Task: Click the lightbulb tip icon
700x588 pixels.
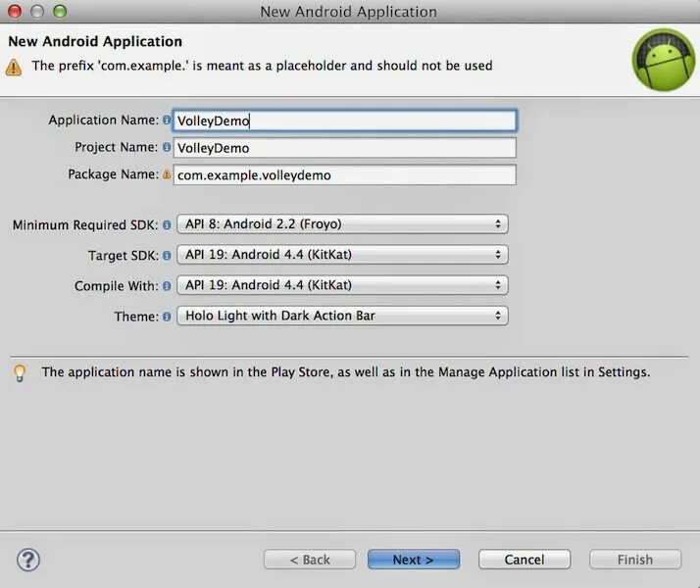Action: [20, 373]
